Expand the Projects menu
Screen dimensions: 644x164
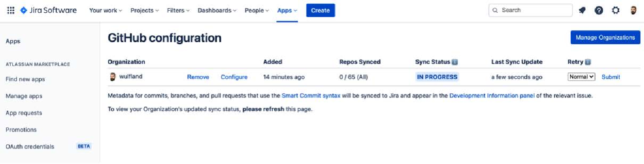(x=145, y=10)
